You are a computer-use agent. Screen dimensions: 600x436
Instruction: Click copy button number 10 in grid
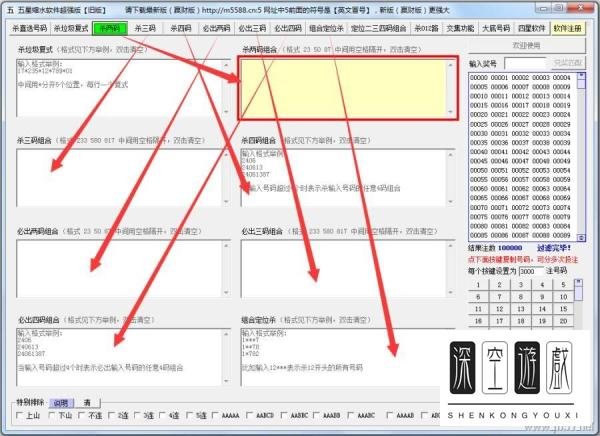click(x=567, y=297)
